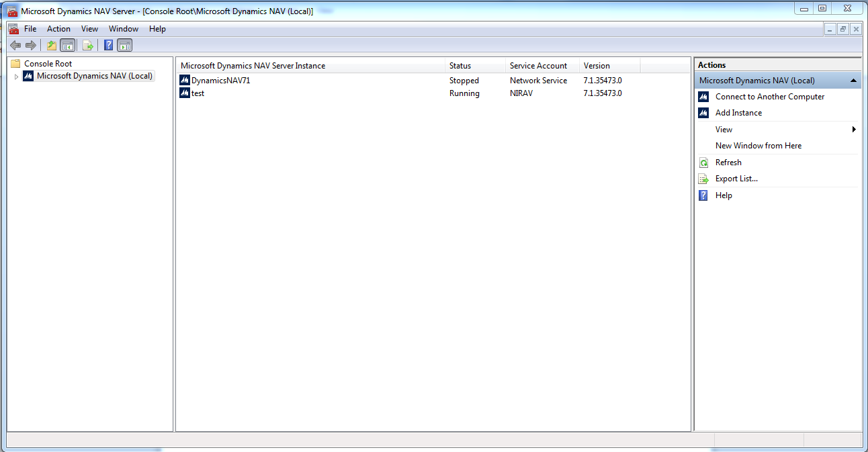Click the Up one level folder icon
Viewport: 868px width, 452px height.
pos(50,45)
